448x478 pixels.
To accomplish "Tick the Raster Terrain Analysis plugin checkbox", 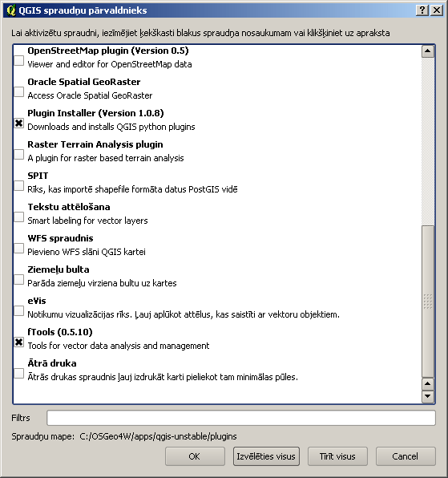I will click(19, 154).
